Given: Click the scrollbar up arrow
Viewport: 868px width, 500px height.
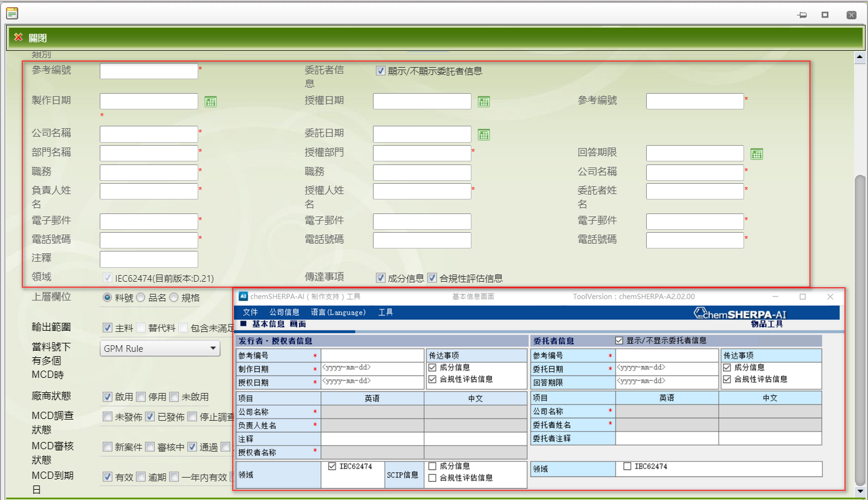Looking at the screenshot, I should point(859,58).
